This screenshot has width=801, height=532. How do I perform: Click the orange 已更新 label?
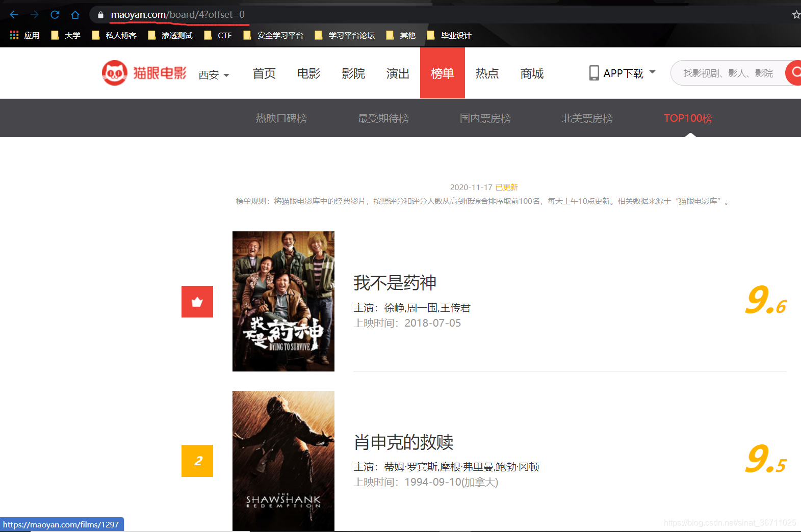(x=507, y=187)
